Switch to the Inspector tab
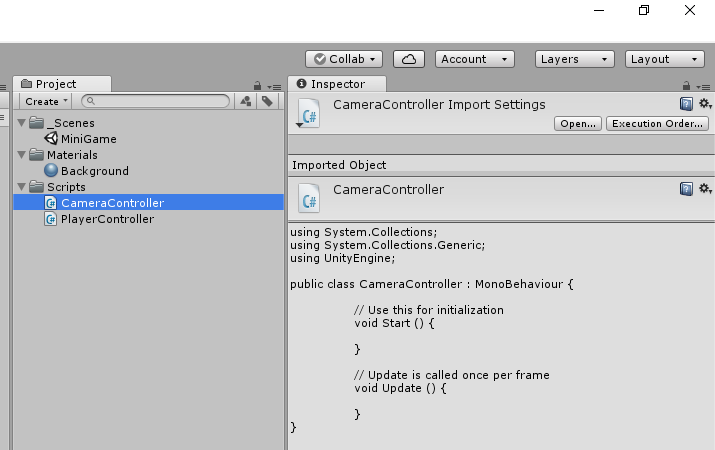Screen dimensions: 715x450 [337, 84]
